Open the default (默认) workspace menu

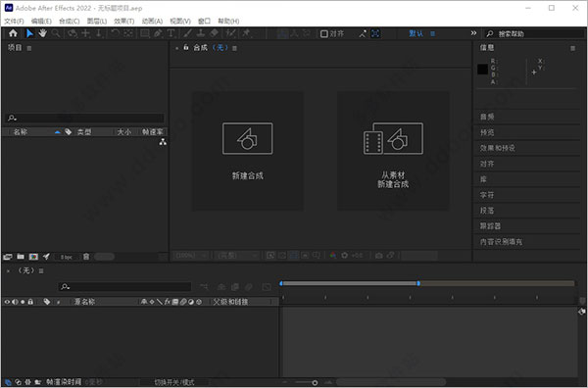(x=432, y=33)
